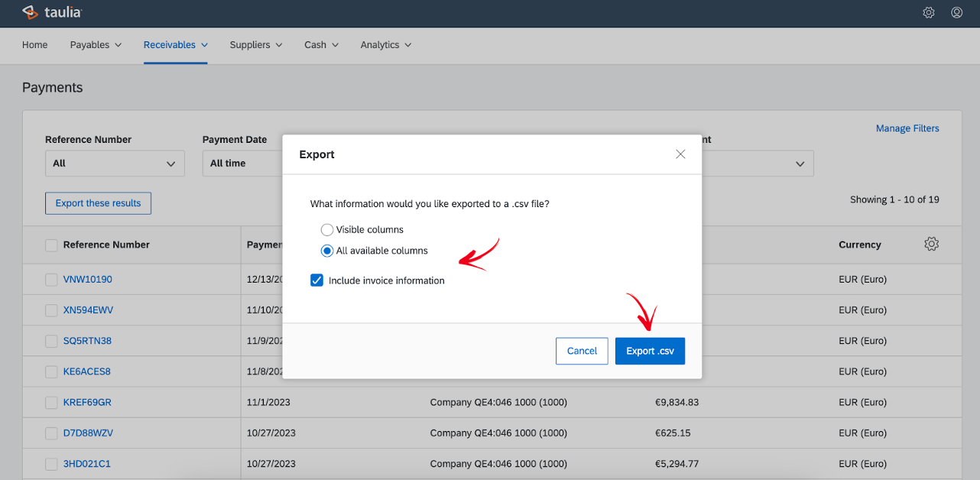Check the row checkbox for KE6ACES8
This screenshot has width=980, height=480.
pos(51,371)
